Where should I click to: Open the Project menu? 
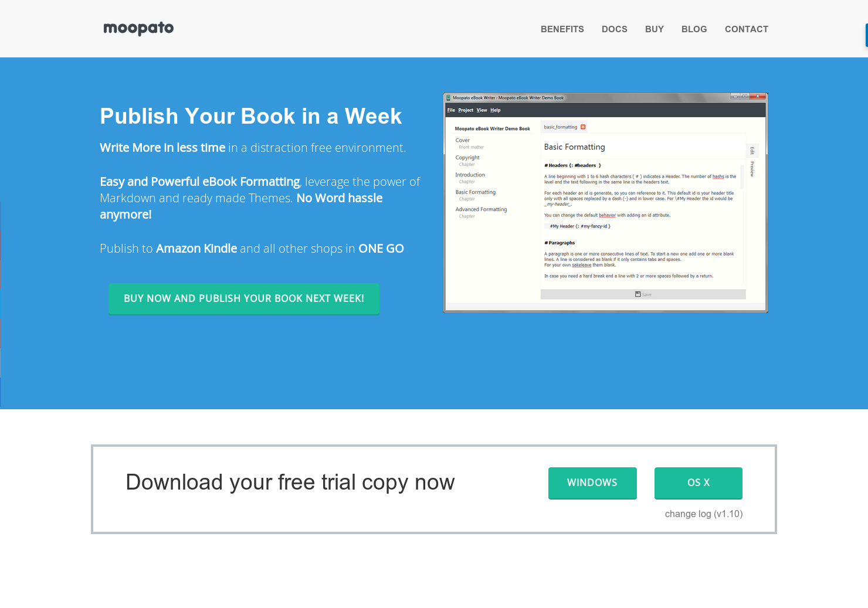coord(465,110)
